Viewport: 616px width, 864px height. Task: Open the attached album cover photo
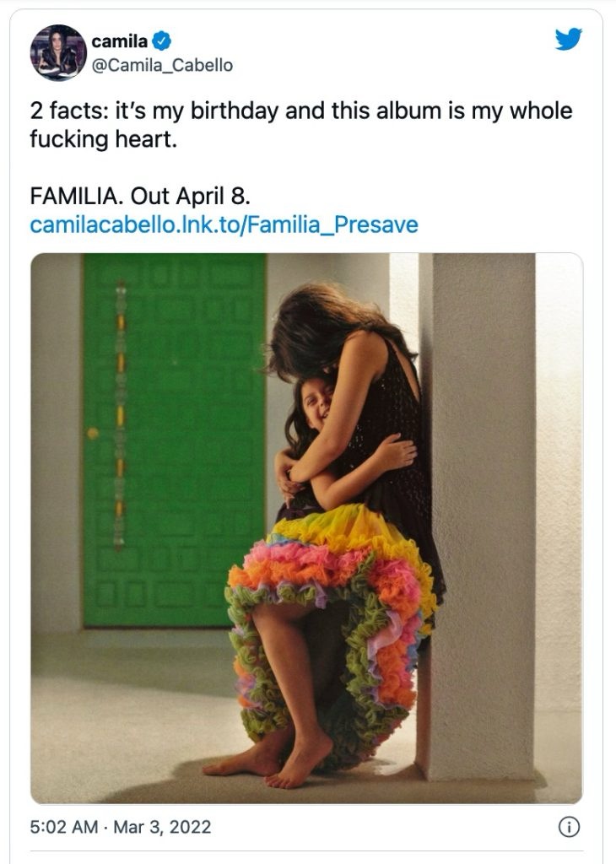pos(306,528)
